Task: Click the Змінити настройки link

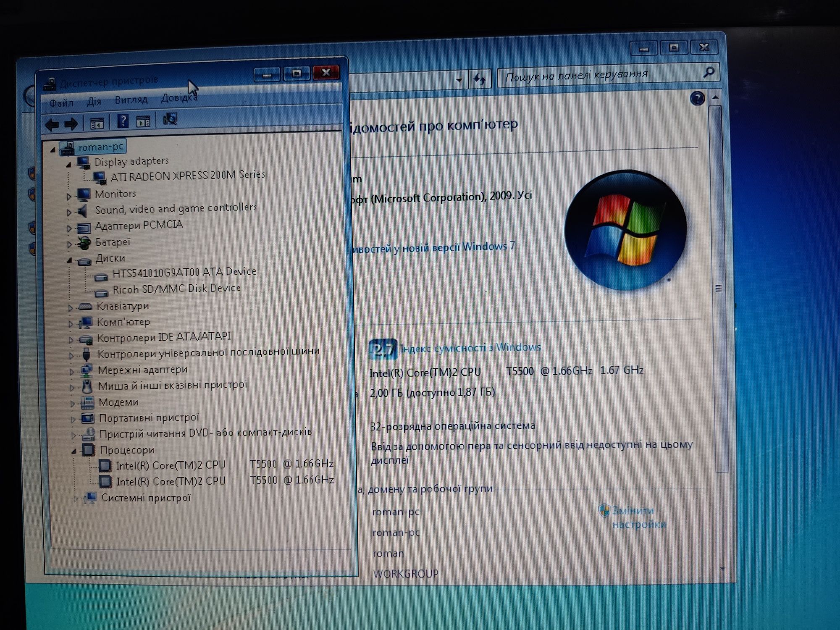Action: 639,517
